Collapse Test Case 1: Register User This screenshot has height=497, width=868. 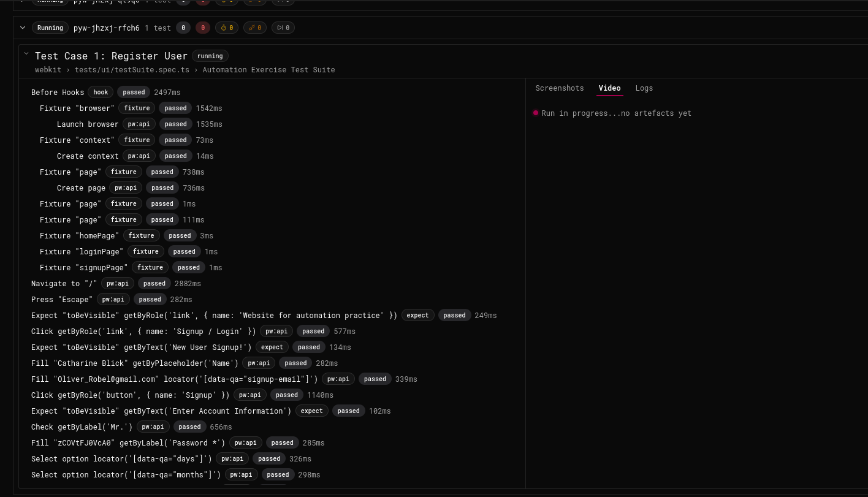pos(26,54)
